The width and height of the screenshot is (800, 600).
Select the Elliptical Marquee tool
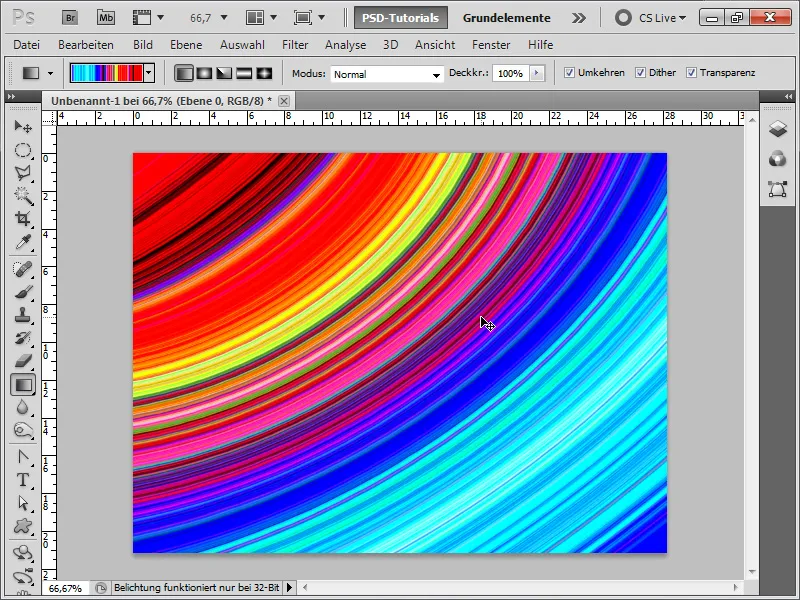[22, 149]
